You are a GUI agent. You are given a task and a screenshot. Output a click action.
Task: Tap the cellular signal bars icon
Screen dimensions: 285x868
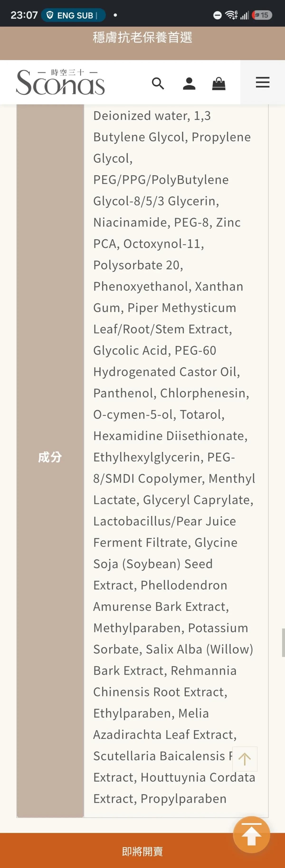point(245,15)
